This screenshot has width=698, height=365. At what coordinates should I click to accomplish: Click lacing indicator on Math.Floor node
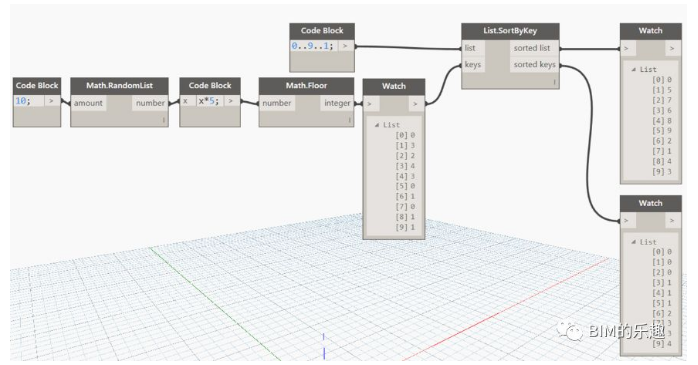pyautogui.click(x=350, y=120)
